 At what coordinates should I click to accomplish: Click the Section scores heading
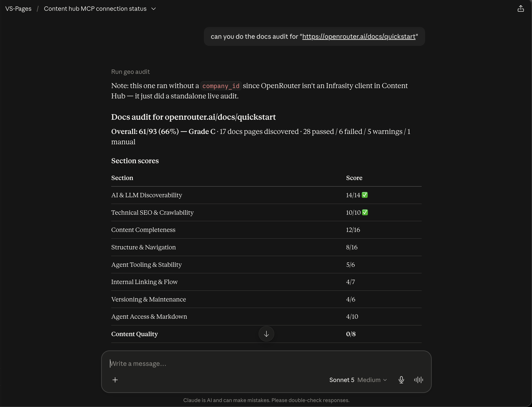click(x=135, y=161)
